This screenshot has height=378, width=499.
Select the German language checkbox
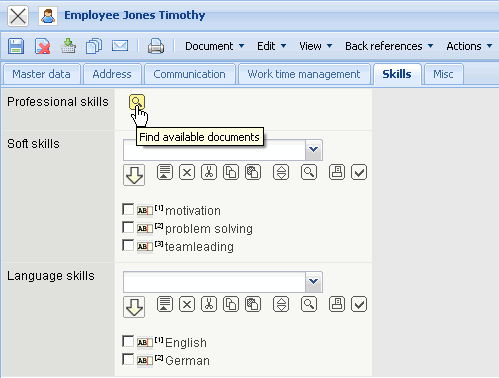click(x=128, y=359)
